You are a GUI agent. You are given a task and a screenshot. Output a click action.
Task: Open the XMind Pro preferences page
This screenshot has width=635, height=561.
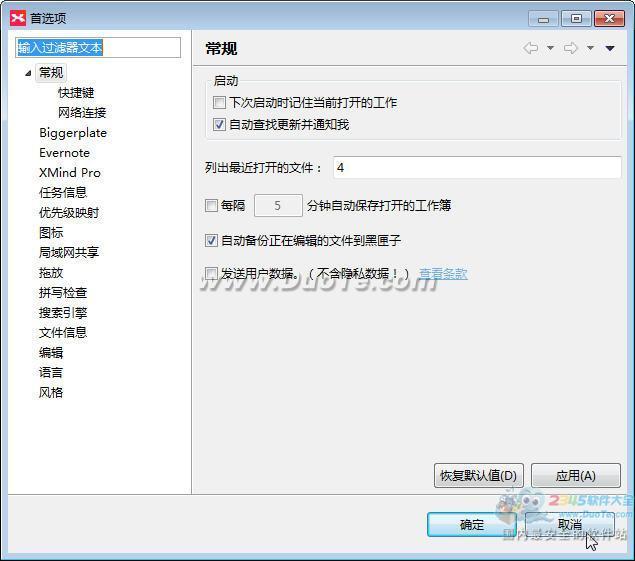click(x=70, y=173)
